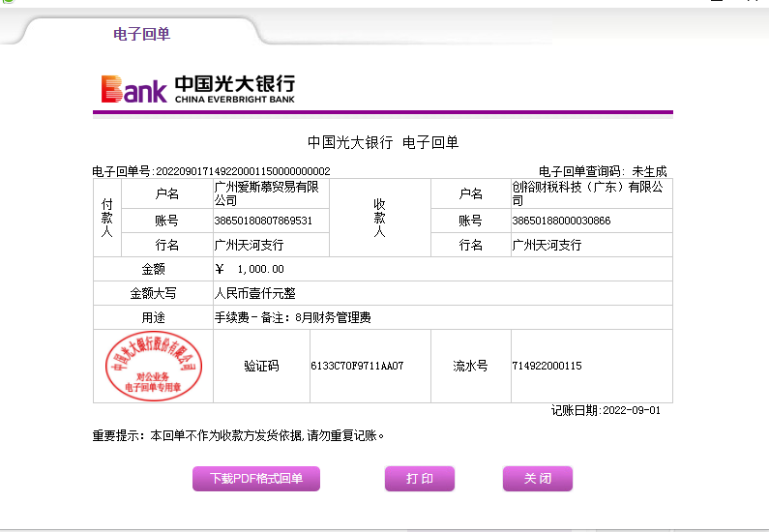Screen dimensions: 769x532
Task: Click serial number 714922000115
Action: click(x=547, y=366)
